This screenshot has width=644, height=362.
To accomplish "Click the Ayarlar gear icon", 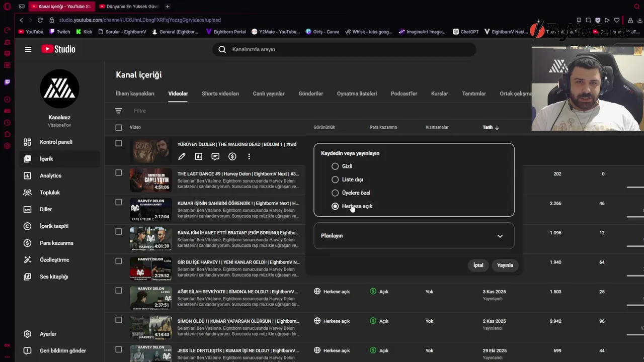I will pos(28,334).
